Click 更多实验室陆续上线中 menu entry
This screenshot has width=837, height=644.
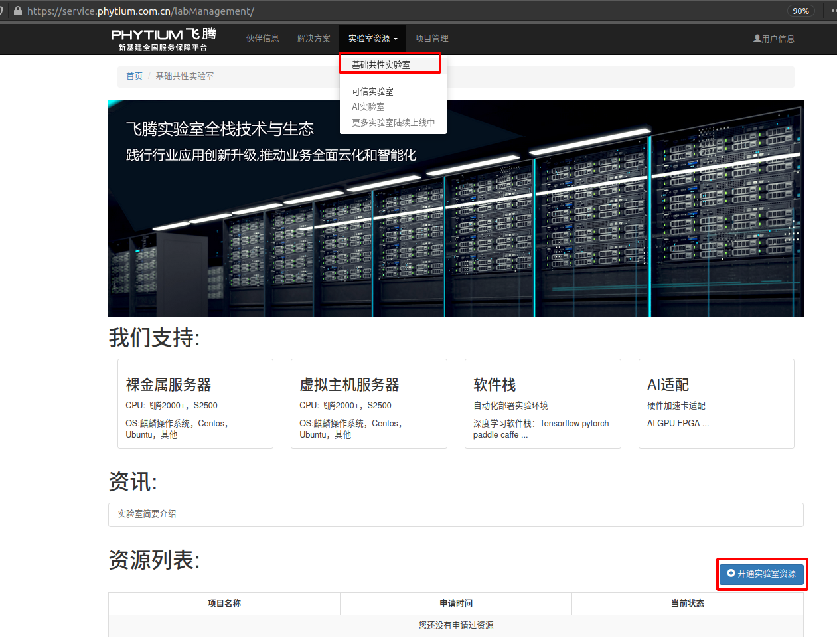click(393, 123)
